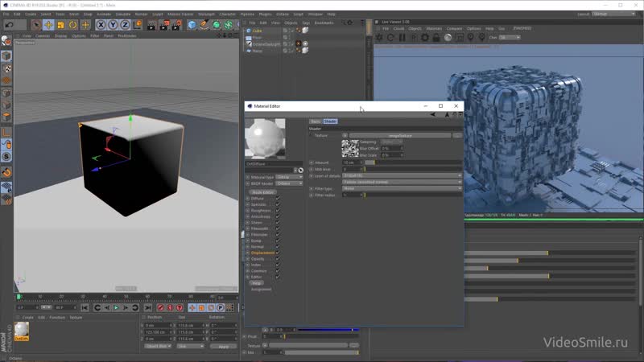Image resolution: width=644 pixels, height=362 pixels.
Task: Lock the X axis in the toolbar
Action: click(101, 25)
